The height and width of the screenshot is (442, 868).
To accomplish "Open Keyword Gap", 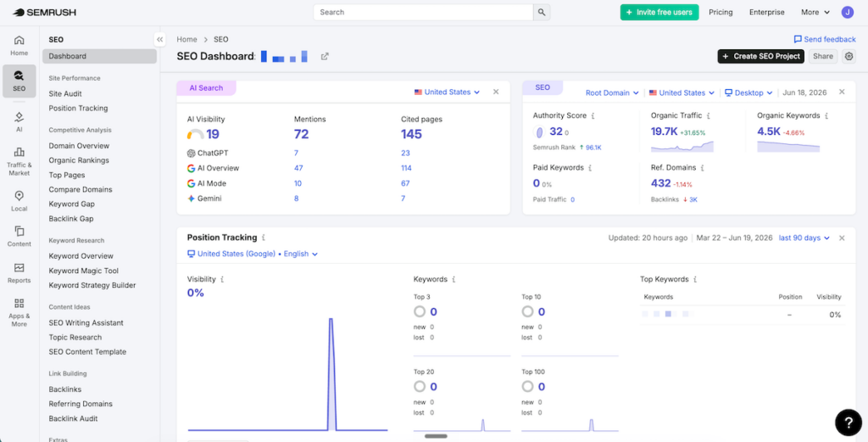I will point(71,204).
